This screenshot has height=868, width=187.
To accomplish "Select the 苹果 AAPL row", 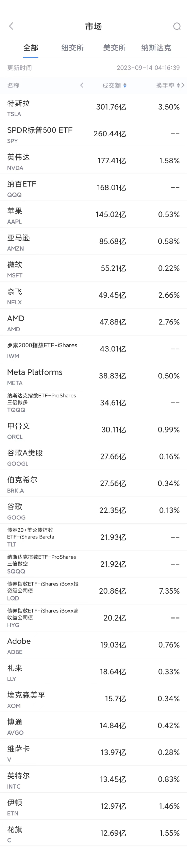I will [93, 215].
